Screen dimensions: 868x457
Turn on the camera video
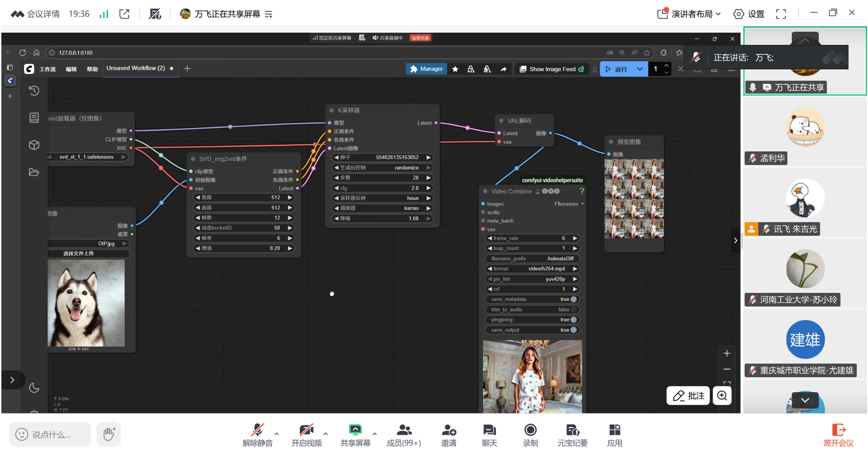point(306,430)
